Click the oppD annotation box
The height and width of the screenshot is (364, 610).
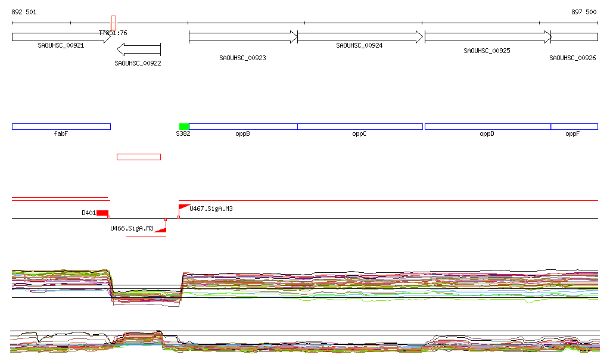pos(487,126)
